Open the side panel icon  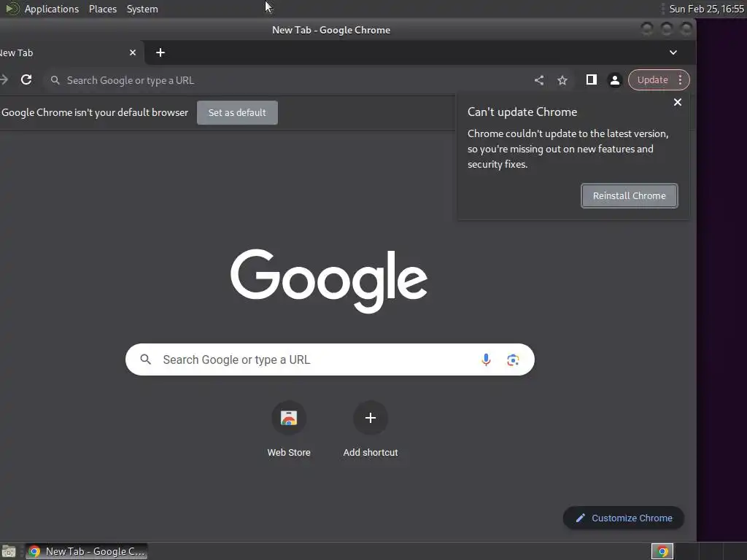(x=591, y=80)
